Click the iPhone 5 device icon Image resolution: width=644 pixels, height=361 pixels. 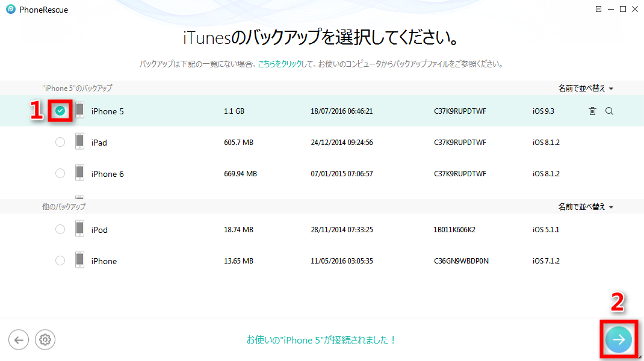pos(79,110)
